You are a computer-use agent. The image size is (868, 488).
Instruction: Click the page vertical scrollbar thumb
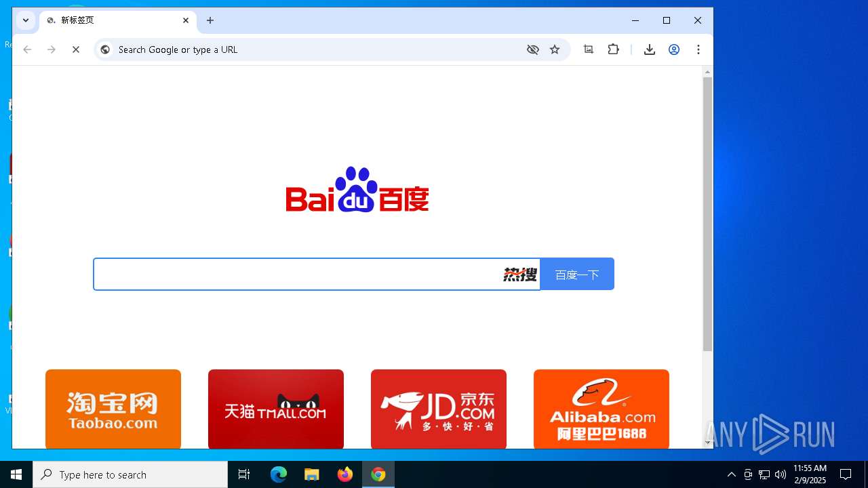pos(707,213)
